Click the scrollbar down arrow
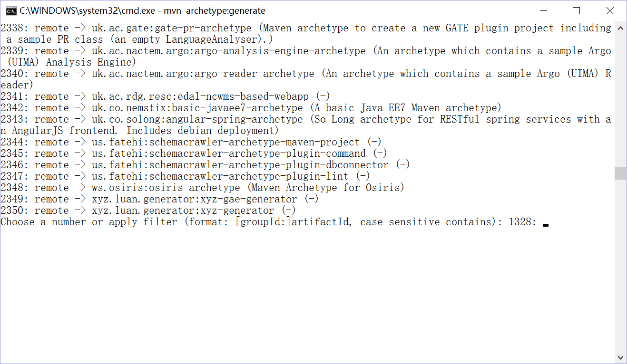The height and width of the screenshot is (364, 627). (620, 357)
